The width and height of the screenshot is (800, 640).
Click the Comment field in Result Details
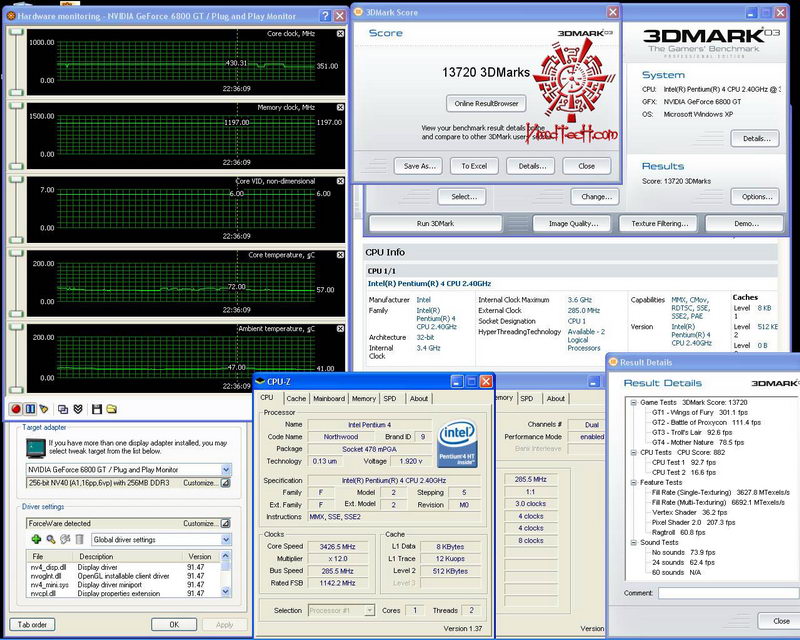(729, 593)
